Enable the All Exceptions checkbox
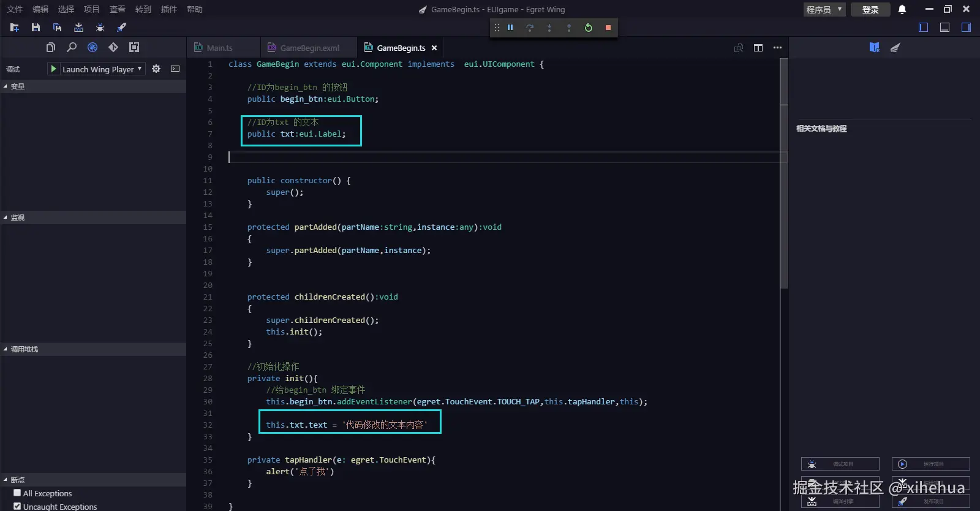The height and width of the screenshot is (511, 980). 17,493
